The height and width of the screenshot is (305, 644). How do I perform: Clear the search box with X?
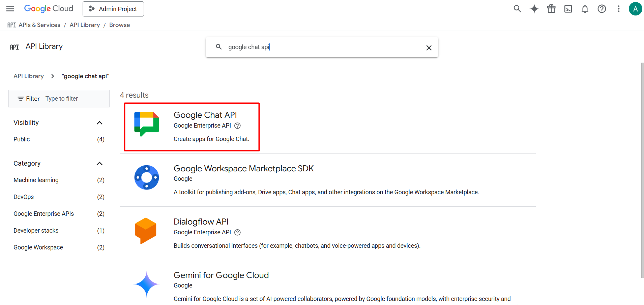coord(429,48)
